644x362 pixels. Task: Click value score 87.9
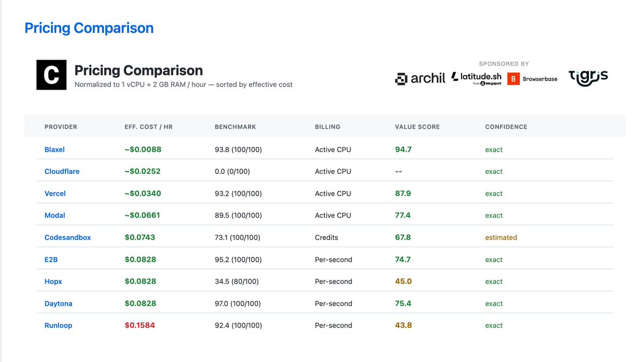click(403, 194)
